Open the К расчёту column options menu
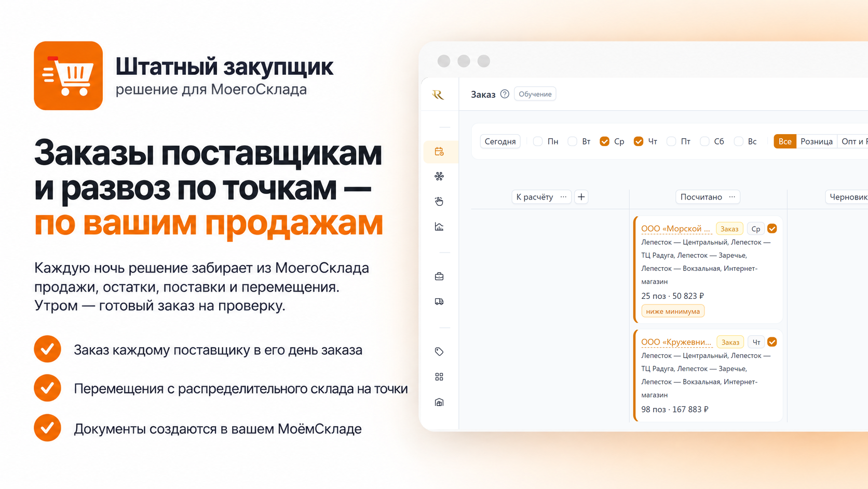The height and width of the screenshot is (489, 868). tap(563, 197)
